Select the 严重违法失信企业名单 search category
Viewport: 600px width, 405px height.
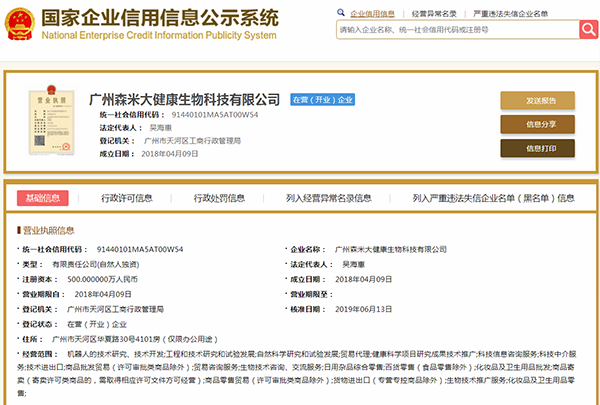[x=510, y=14]
